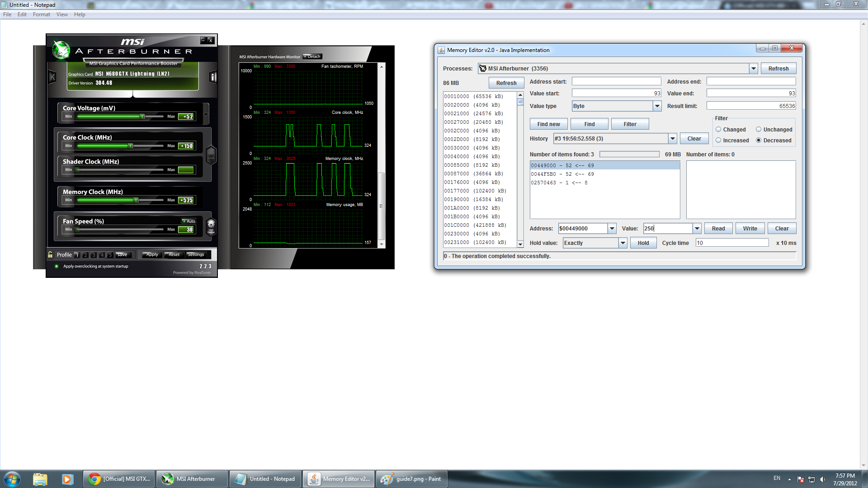This screenshot has height=488, width=868.
Task: Open the information i panel in Afterburner
Action: [213, 77]
